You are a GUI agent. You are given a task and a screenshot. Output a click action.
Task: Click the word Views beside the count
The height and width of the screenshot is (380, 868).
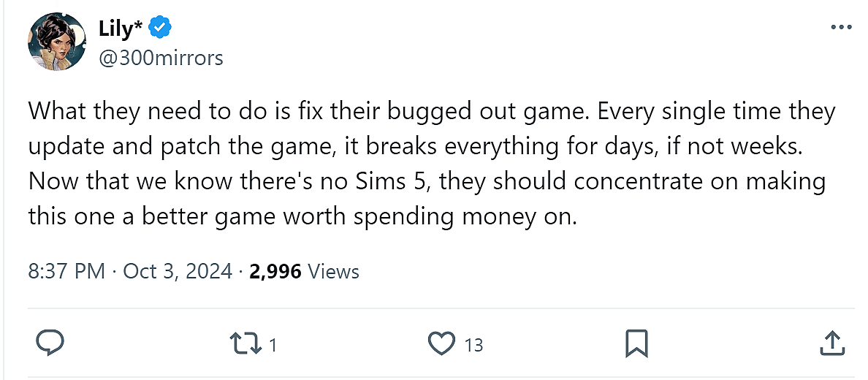(x=334, y=272)
